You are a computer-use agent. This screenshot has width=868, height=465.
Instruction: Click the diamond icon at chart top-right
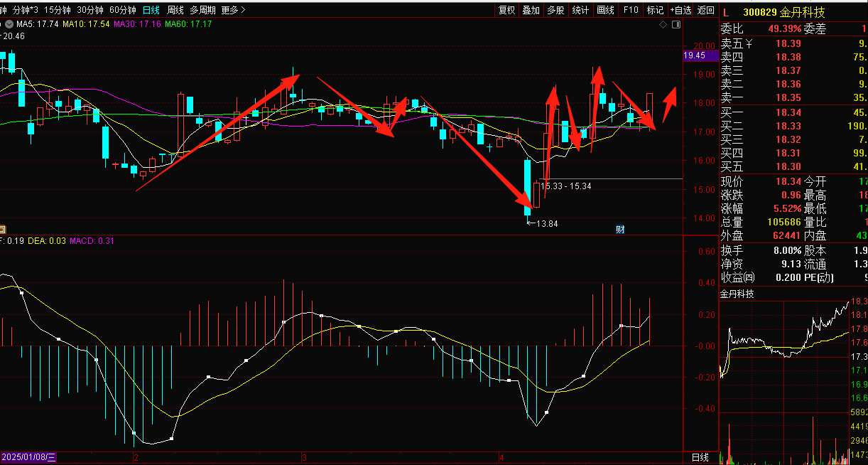(x=663, y=25)
